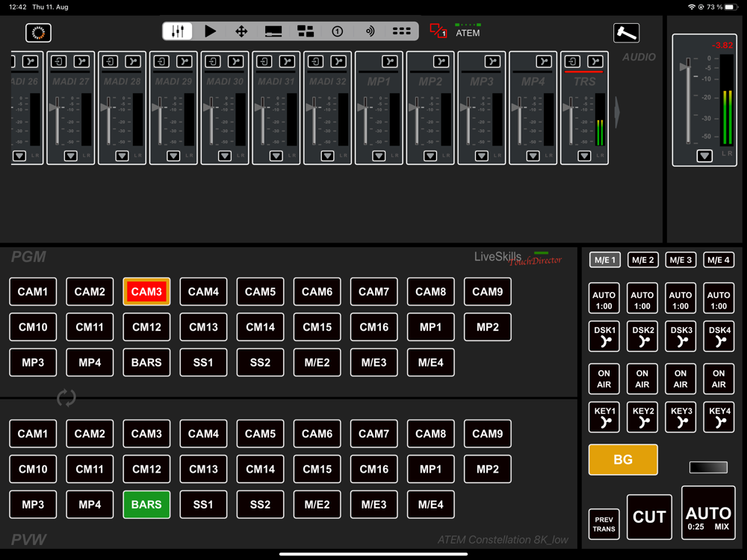Expand the MADI 30 channel dropdown arrow

coord(225,156)
